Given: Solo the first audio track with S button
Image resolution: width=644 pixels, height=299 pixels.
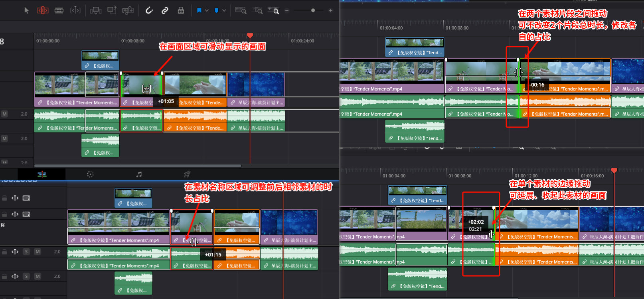Looking at the screenshot, I should point(26,252).
